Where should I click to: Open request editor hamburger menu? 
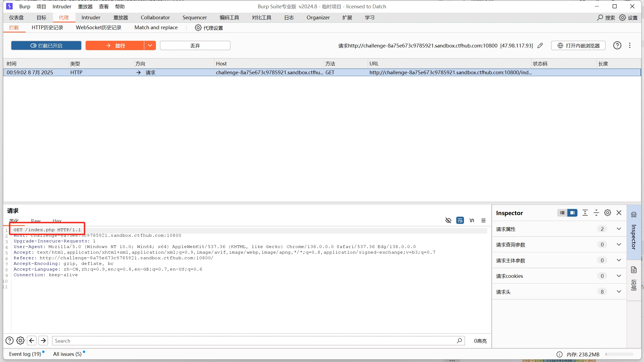click(484, 220)
